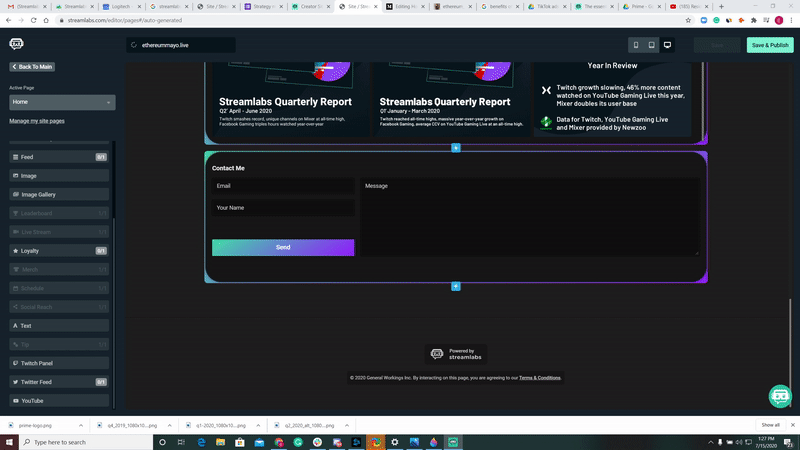Go to browser home page icon
Viewport: 800px width, 450px height.
[46, 20]
